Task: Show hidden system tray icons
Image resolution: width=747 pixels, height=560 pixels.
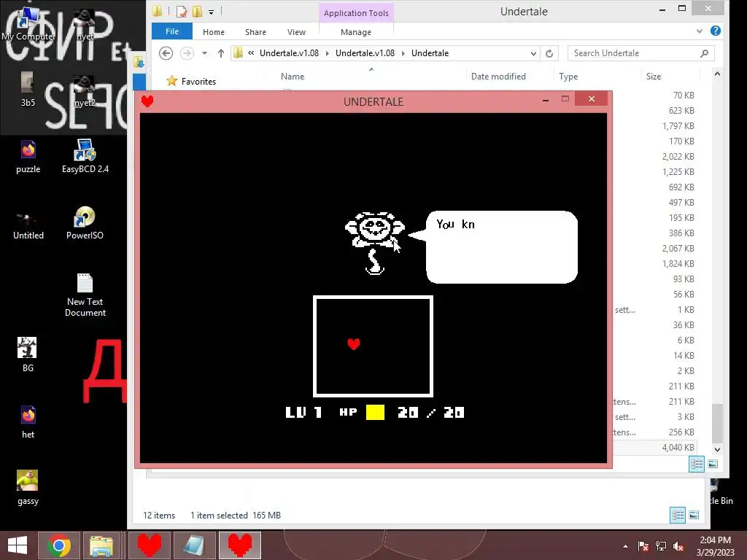Action: click(x=625, y=546)
